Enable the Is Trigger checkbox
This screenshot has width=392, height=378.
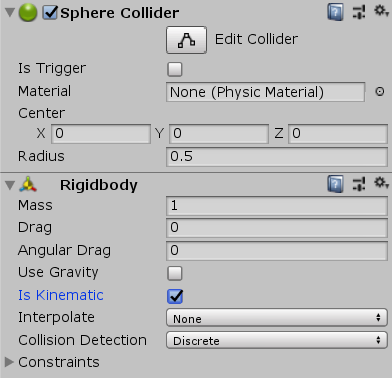(175, 69)
